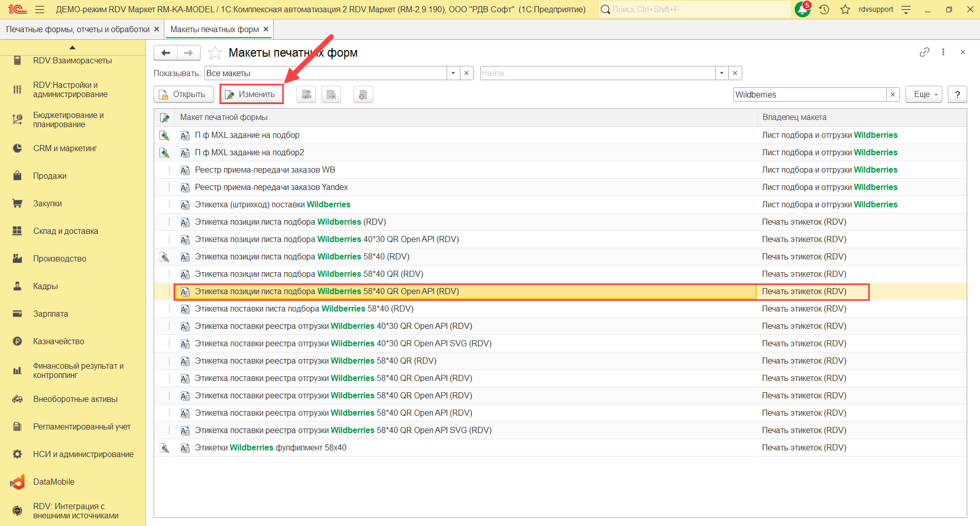Switch to Печатные формы, отчеты и обработки tab
This screenshot has height=526, width=980.
(x=78, y=29)
